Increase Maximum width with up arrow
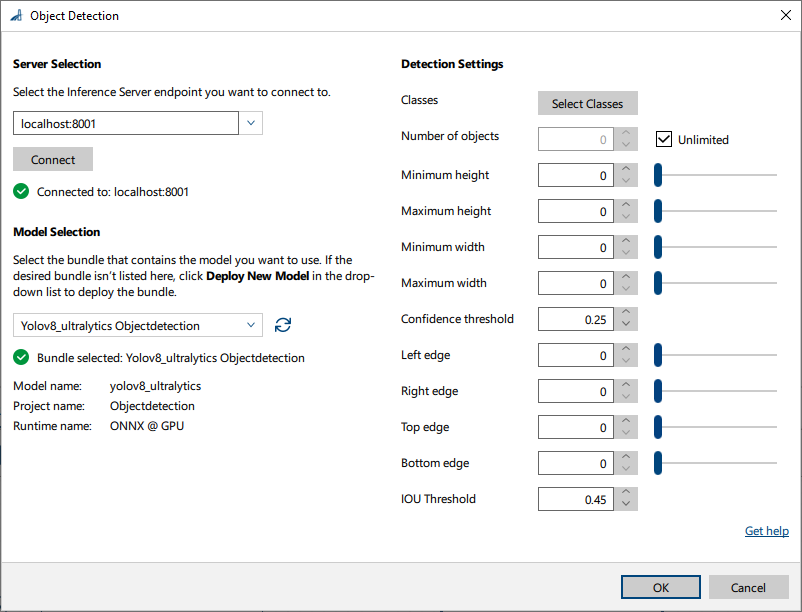 pos(626,277)
